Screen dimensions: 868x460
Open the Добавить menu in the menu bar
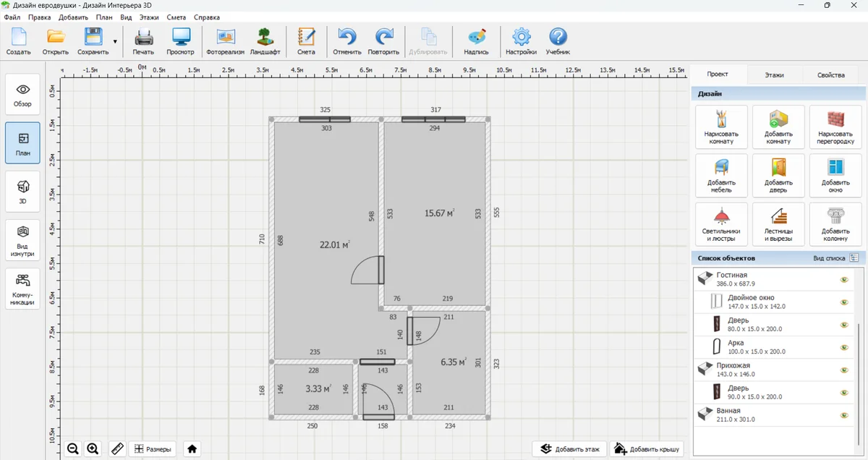(x=73, y=17)
